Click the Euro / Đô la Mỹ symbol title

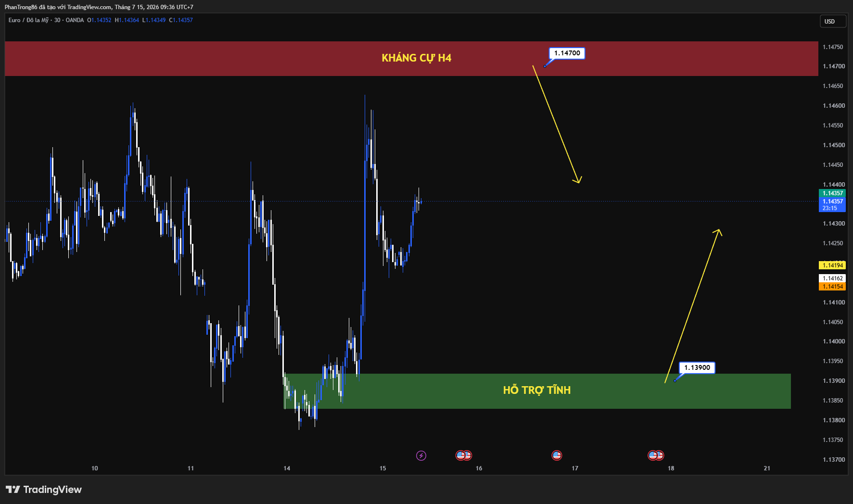tap(28, 20)
